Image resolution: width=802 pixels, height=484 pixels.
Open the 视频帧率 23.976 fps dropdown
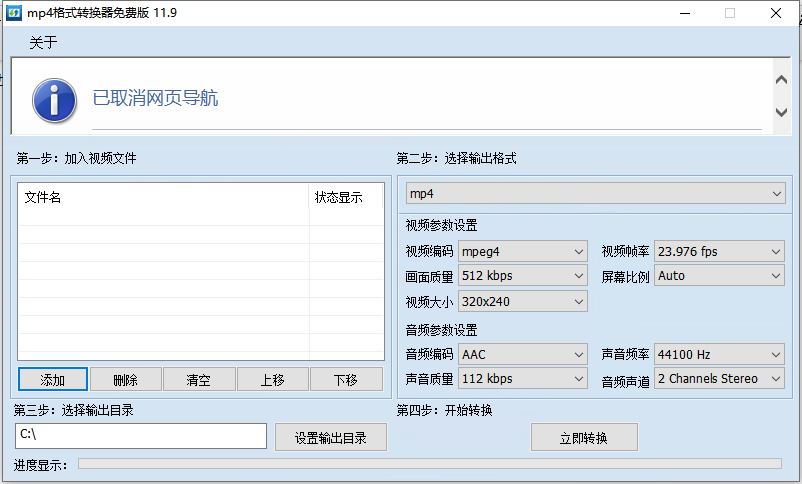coord(719,251)
